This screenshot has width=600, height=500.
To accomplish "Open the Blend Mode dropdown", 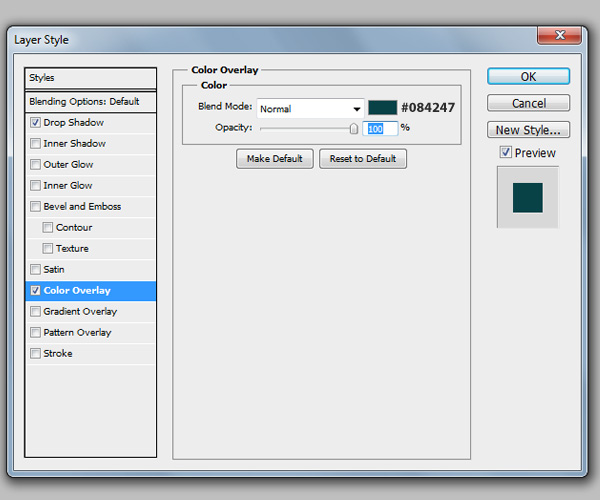I will click(x=310, y=109).
